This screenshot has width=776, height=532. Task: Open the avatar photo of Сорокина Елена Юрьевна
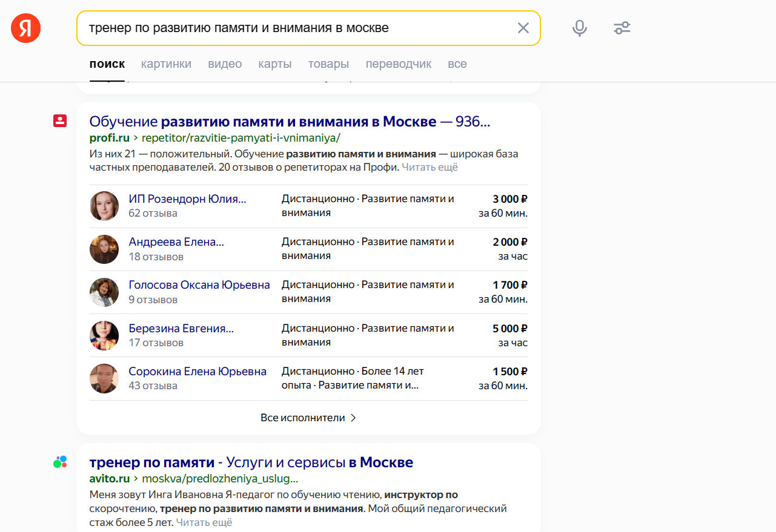[104, 378]
